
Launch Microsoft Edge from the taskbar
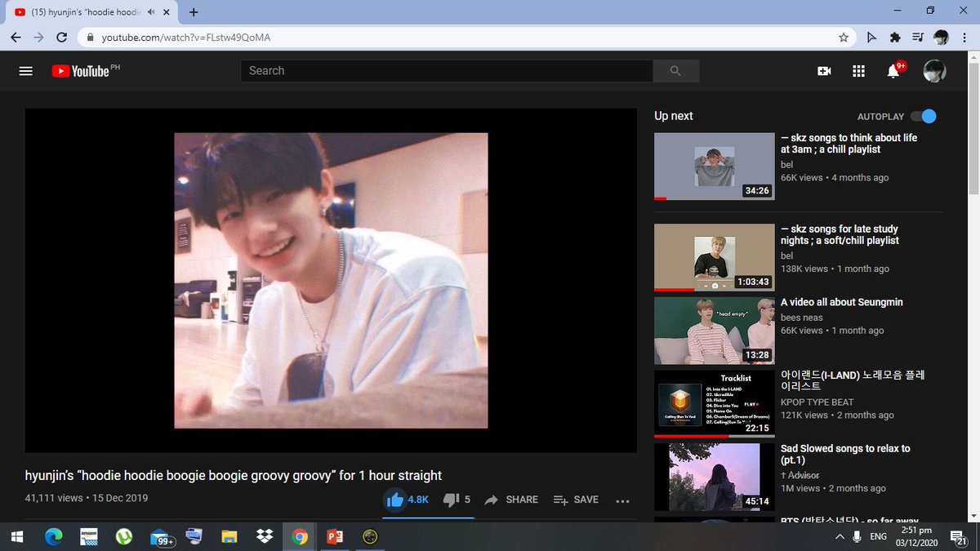pyautogui.click(x=53, y=536)
